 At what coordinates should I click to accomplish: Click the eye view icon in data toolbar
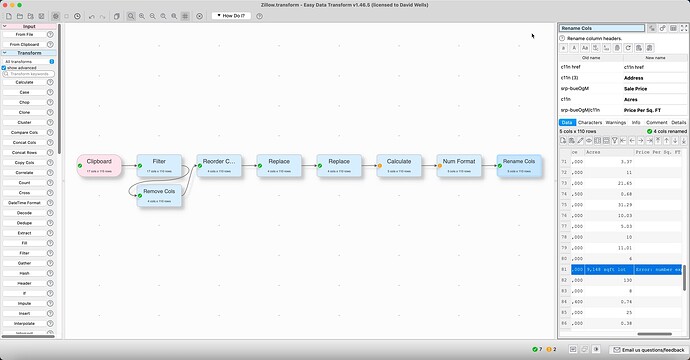tap(589, 140)
